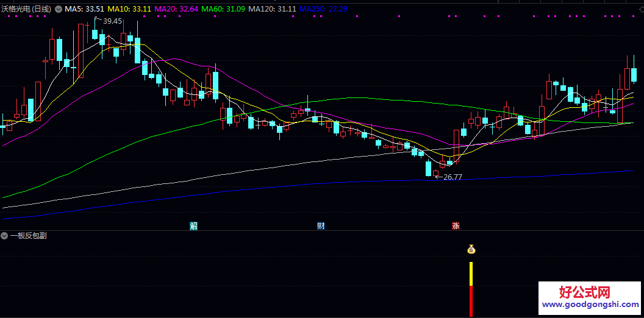Click the money bag signal icon
Viewport: 644px width, 318px height.
click(x=471, y=249)
